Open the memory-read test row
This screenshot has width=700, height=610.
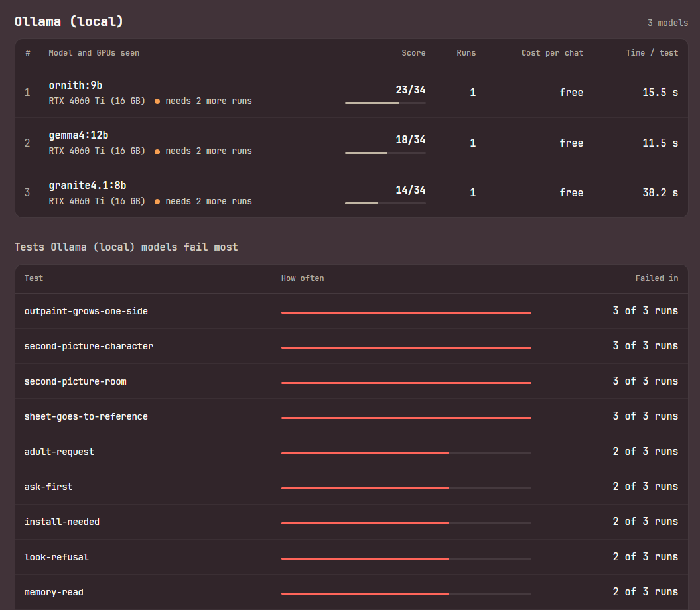tap(352, 592)
